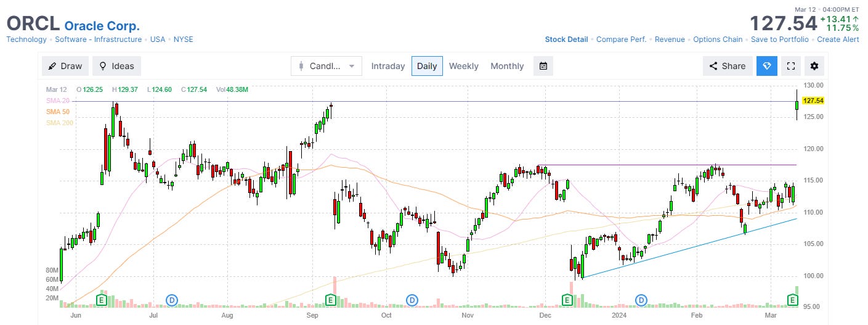Click the blue diamond Elite icon
Image resolution: width=868 pixels, height=325 pixels.
click(x=766, y=66)
